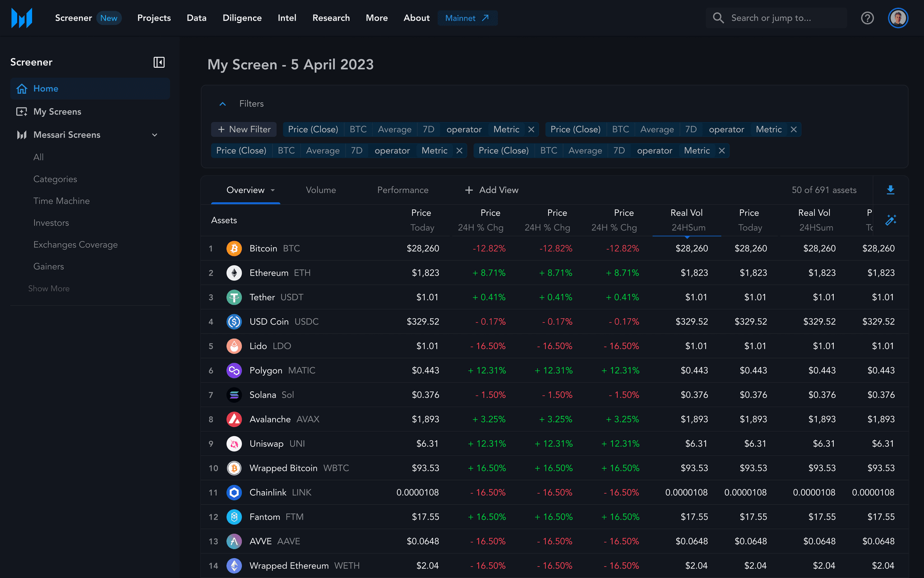Click the Wrapped Bitcoin coin icon

click(x=234, y=468)
